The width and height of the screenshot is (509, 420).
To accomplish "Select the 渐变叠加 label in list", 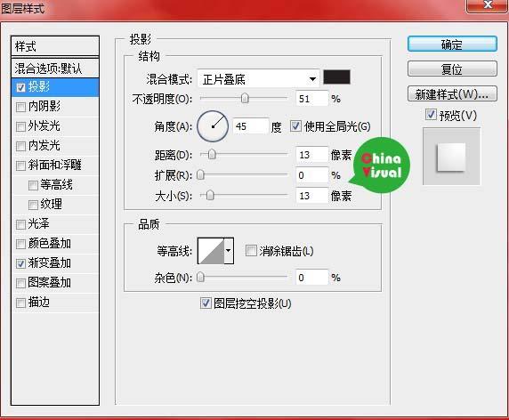I will (50, 262).
